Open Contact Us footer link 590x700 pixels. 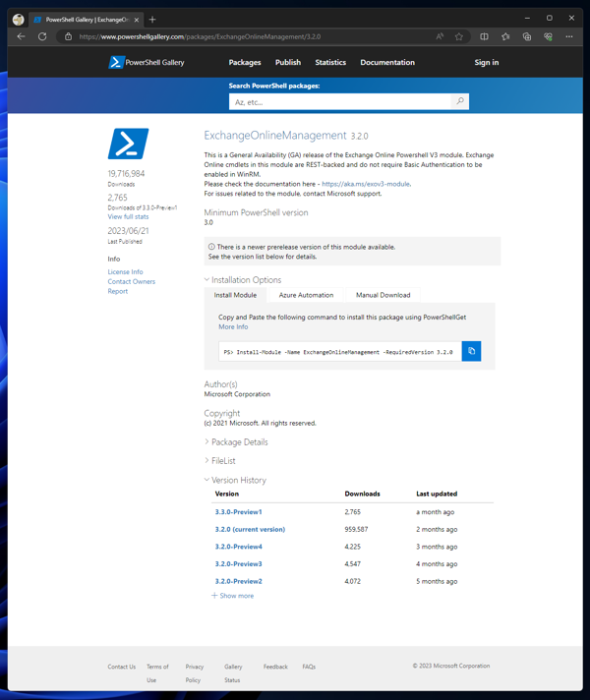click(x=122, y=667)
